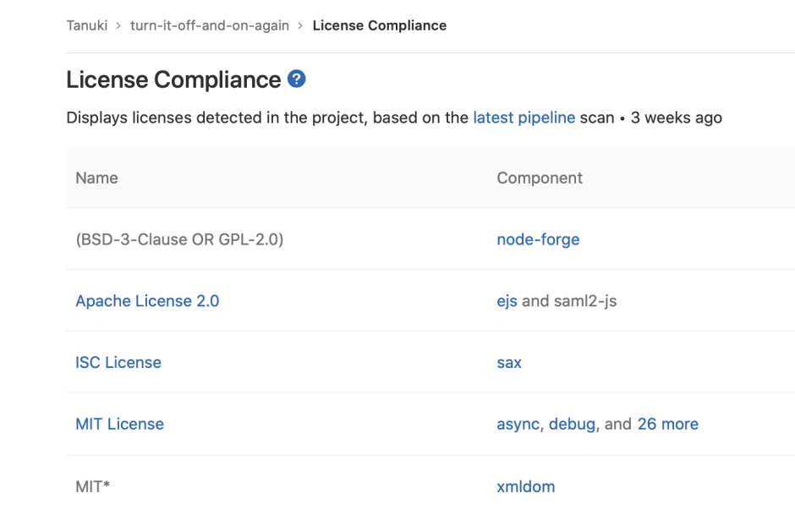
Task: Click the BSD-3-Clause OR GPL-2.0 license name
Action: click(x=179, y=239)
